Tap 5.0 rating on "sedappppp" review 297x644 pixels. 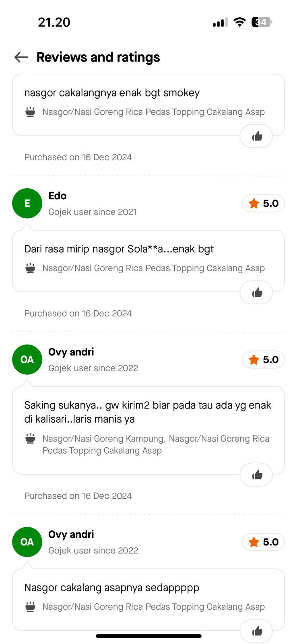pos(263,542)
